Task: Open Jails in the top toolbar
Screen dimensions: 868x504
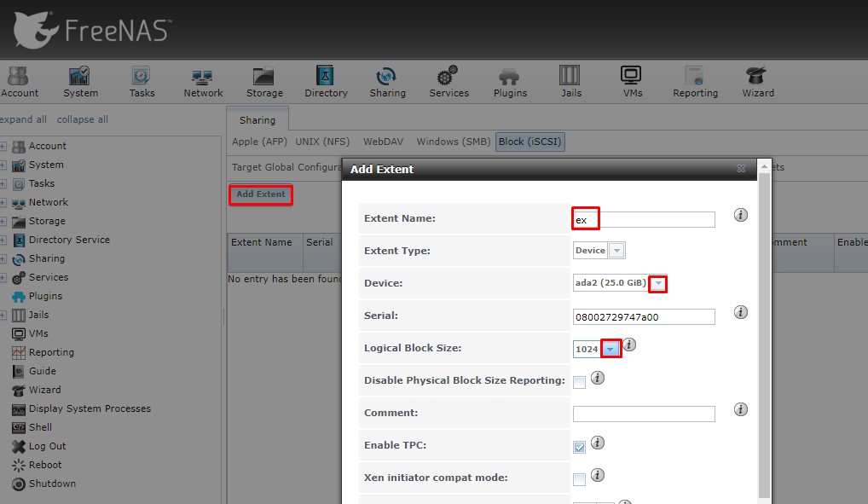Action: click(x=570, y=82)
